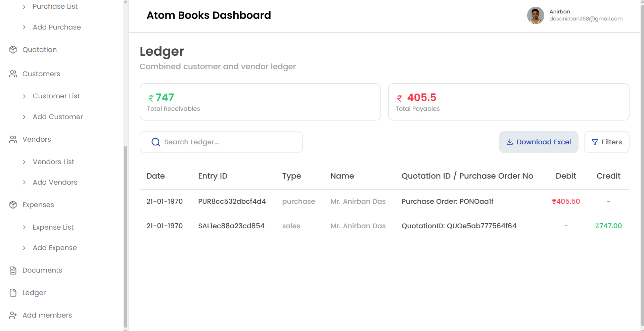Click the Ledger page icon in sidebar
The height and width of the screenshot is (331, 644).
click(x=13, y=293)
